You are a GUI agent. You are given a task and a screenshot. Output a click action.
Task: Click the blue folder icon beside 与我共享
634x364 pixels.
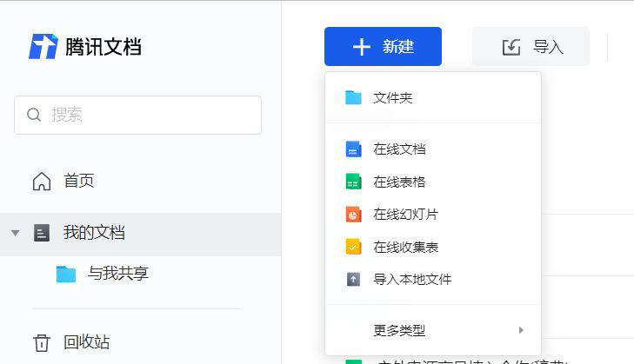click(66, 275)
